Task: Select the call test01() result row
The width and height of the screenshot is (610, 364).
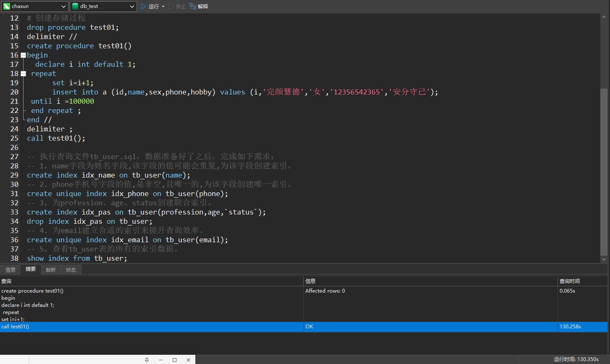Action: [x=151, y=327]
